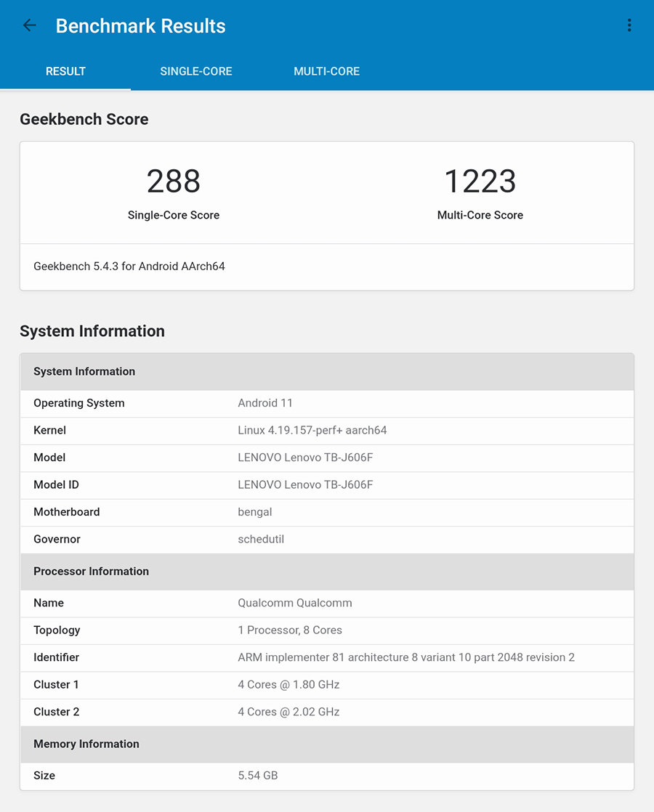Click the memory Size label
This screenshot has width=654, height=812.
point(44,775)
